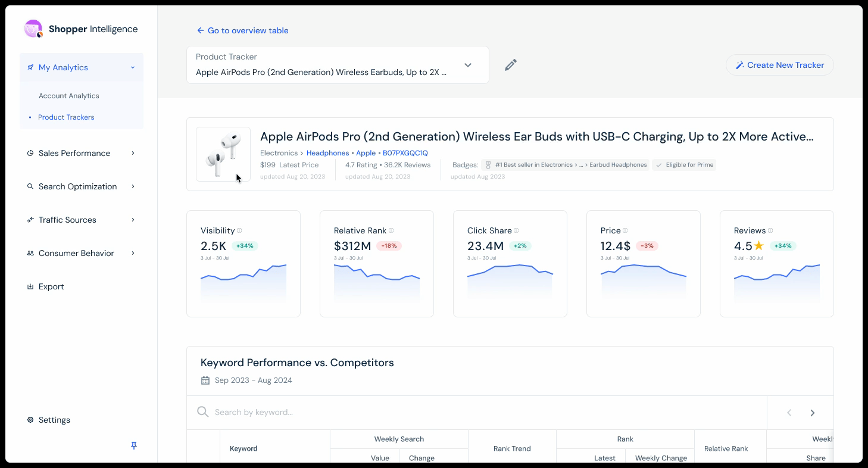Image resolution: width=868 pixels, height=468 pixels.
Task: Click the Settings gear icon
Action: [30, 420]
